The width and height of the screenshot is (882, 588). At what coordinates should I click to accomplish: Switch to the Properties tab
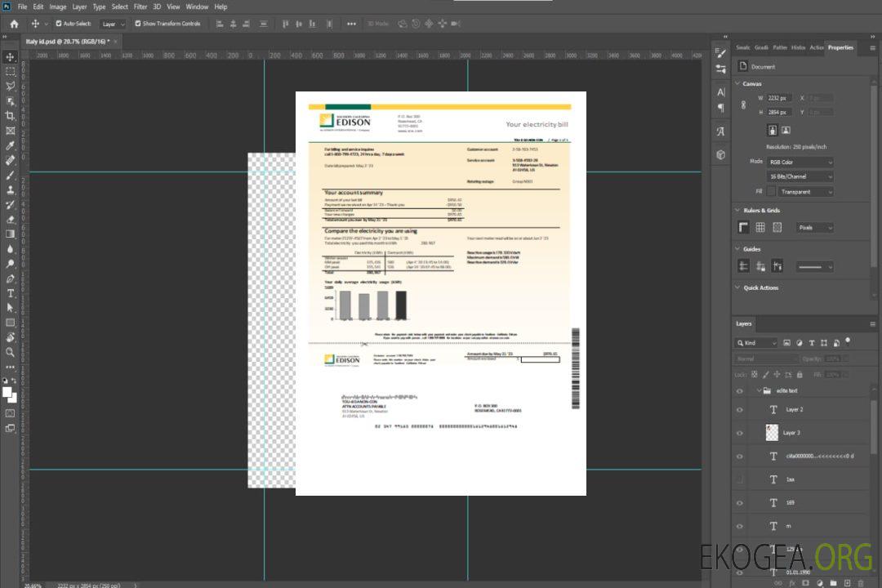click(x=840, y=47)
